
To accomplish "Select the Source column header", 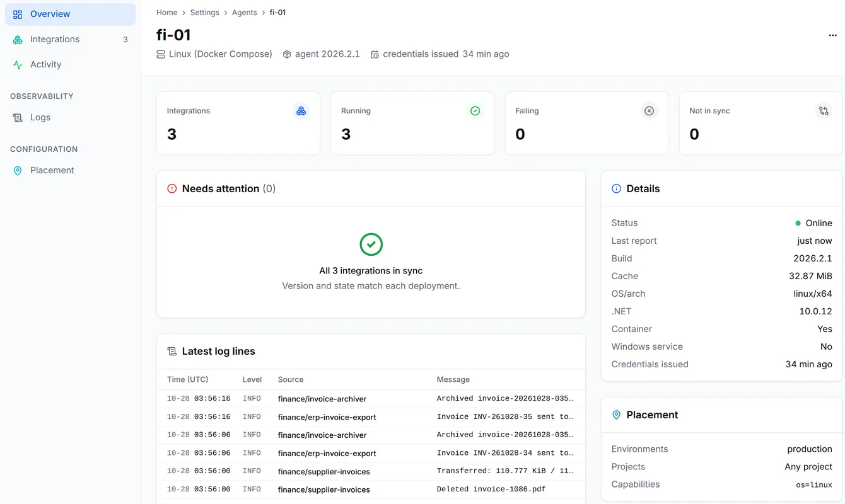I will tap(291, 379).
